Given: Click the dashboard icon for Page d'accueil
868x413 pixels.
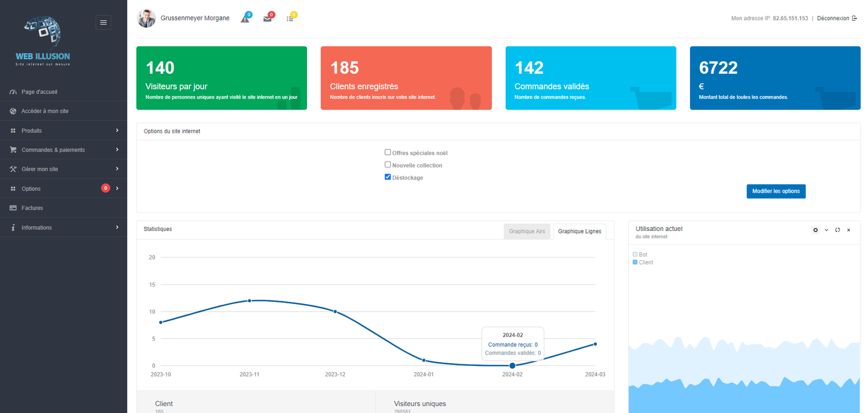Looking at the screenshot, I should coord(13,92).
